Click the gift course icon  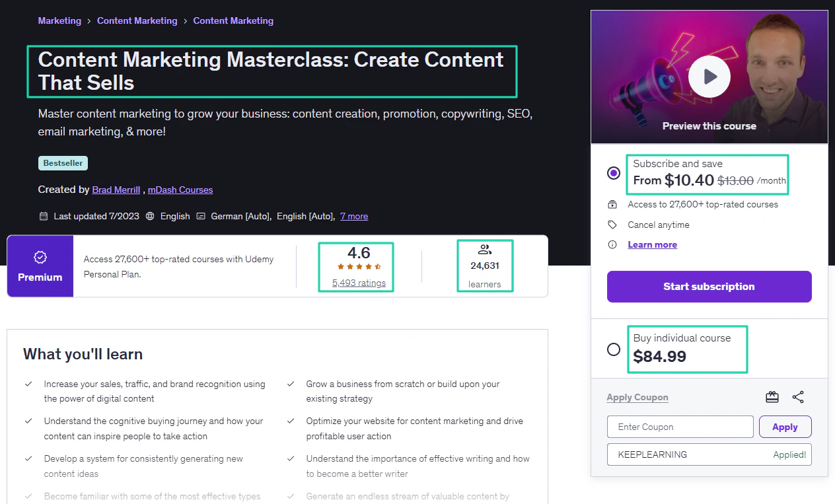pyautogui.click(x=772, y=397)
